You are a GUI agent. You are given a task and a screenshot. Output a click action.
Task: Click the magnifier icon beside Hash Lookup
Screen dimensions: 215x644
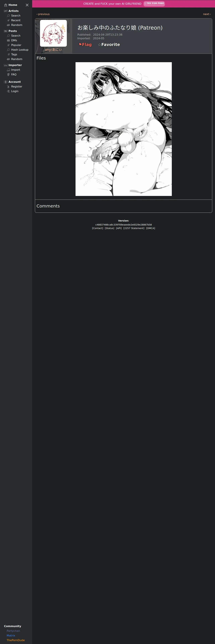(x=8, y=50)
